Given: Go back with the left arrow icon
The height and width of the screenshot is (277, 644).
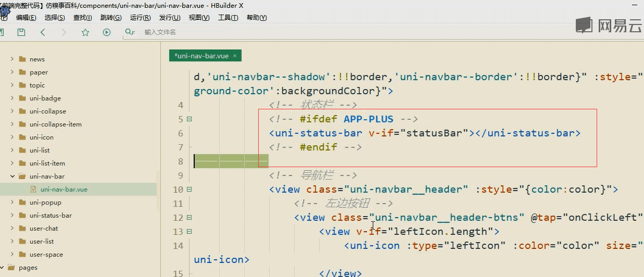Looking at the screenshot, I should (x=43, y=32).
